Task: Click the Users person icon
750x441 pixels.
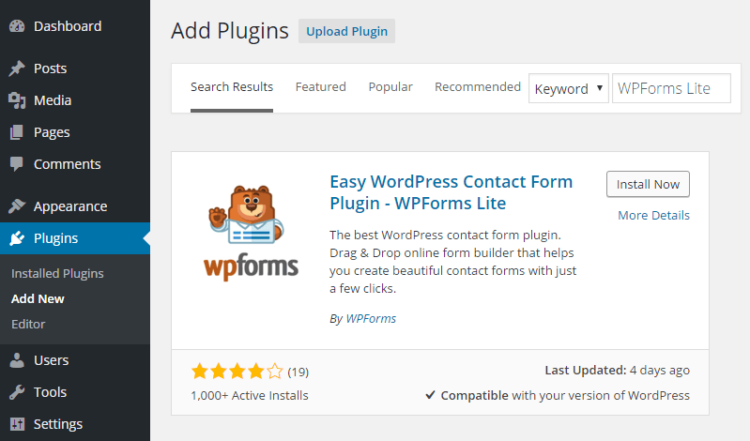Action: point(17,361)
